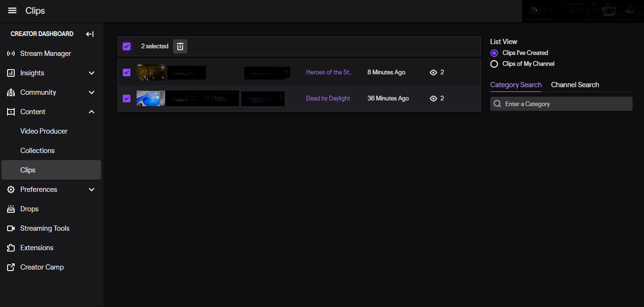This screenshot has width=644, height=307.
Task: Open Stream Manager from sidebar
Action: point(46,54)
